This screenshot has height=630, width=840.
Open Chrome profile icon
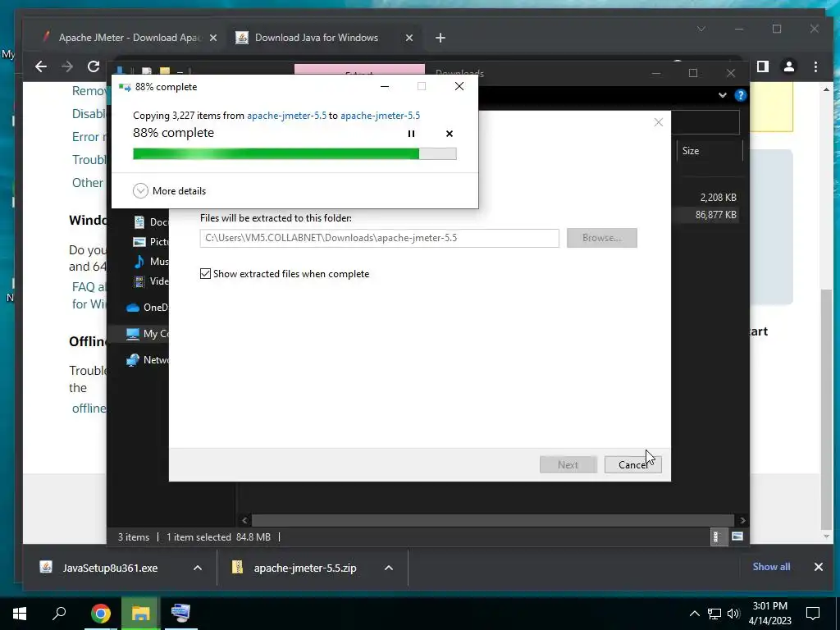point(789,66)
